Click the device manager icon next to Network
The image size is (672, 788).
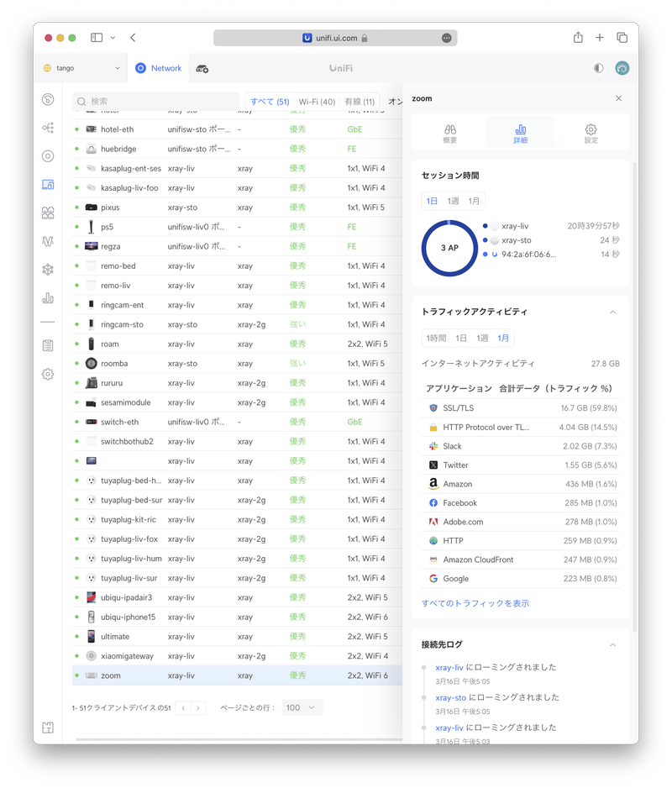202,69
